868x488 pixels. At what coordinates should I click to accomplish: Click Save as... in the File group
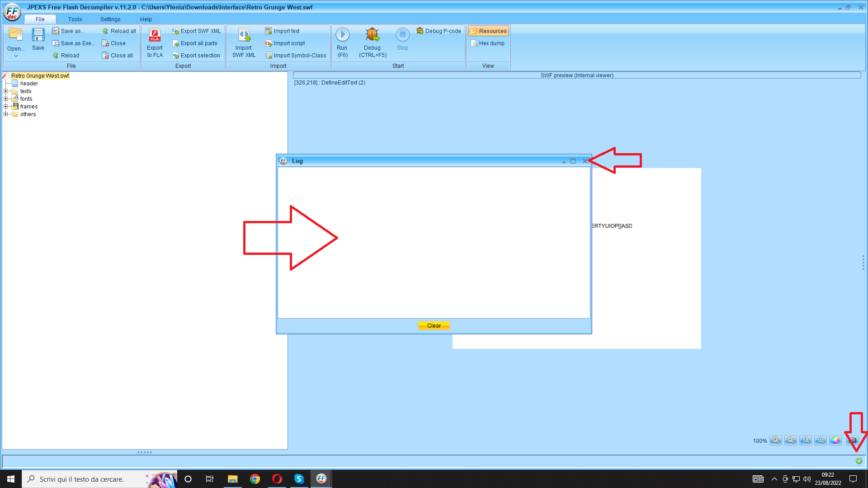click(x=69, y=31)
